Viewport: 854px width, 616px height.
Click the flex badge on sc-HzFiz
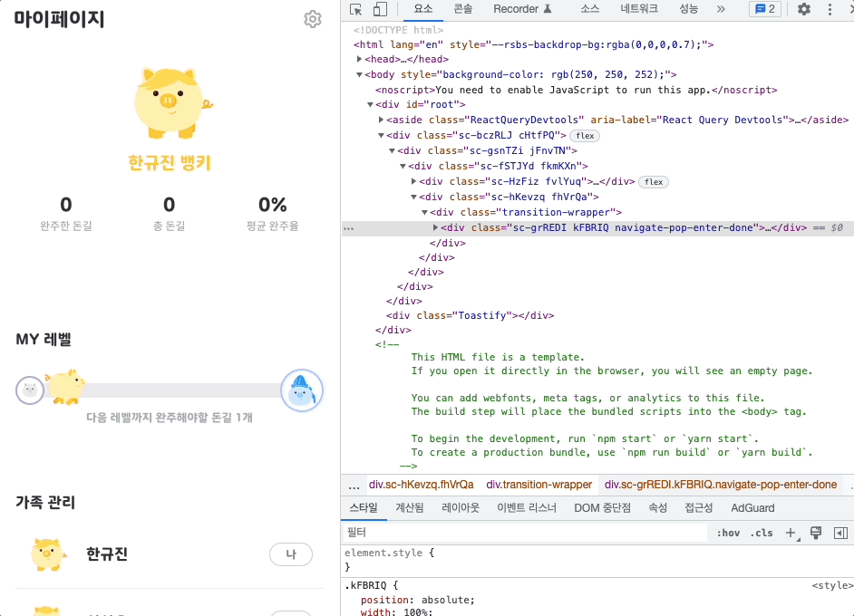click(x=654, y=182)
